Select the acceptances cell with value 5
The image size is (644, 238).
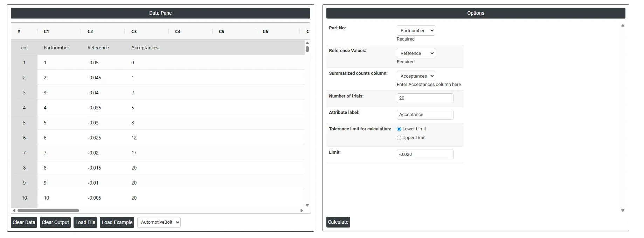(146, 108)
